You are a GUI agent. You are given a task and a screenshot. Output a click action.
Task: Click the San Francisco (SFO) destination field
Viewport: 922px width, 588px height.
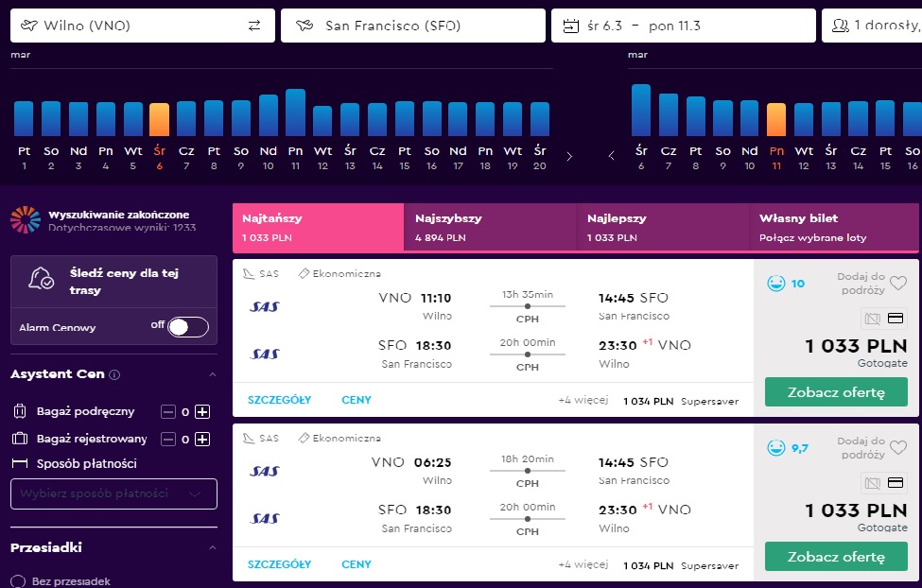pyautogui.click(x=413, y=26)
